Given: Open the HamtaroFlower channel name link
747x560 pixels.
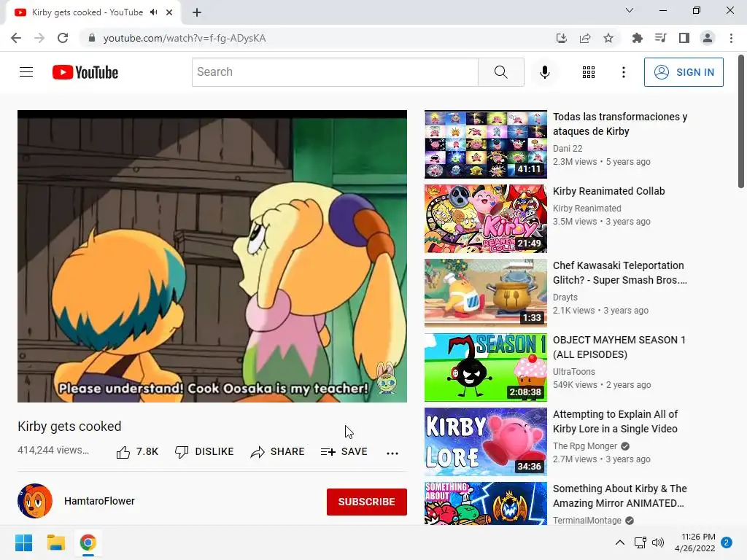Looking at the screenshot, I should [99, 501].
